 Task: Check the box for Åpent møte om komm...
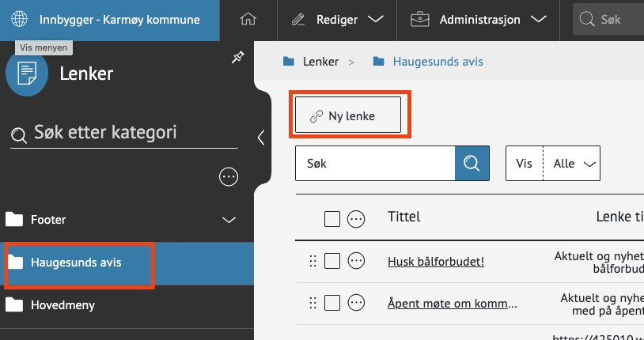331,303
